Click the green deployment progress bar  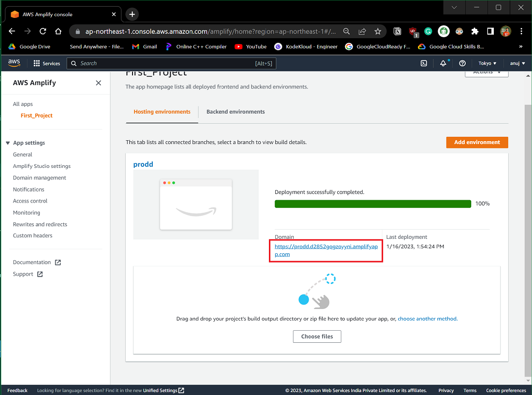pos(373,204)
